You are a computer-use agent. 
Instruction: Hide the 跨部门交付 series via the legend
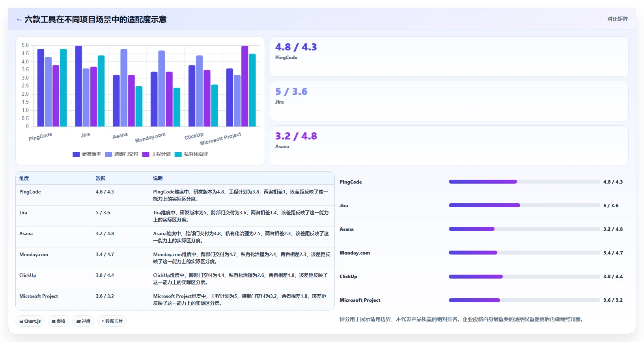pyautogui.click(x=121, y=154)
